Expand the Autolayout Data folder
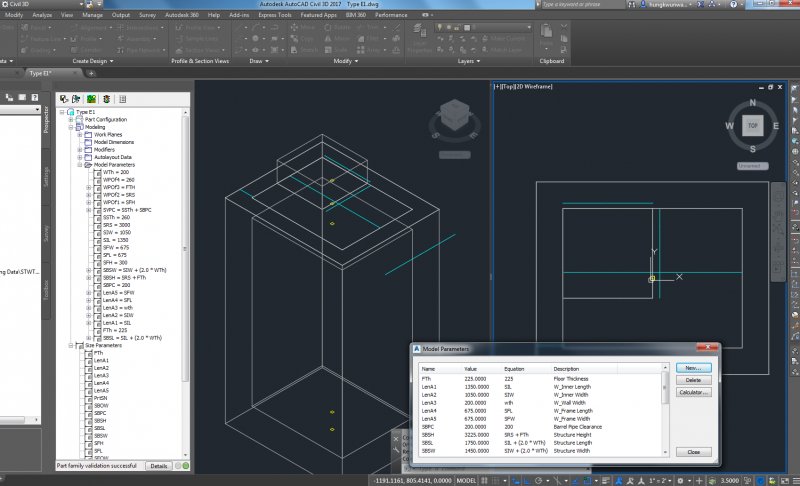The width and height of the screenshot is (800, 486). tap(80, 157)
